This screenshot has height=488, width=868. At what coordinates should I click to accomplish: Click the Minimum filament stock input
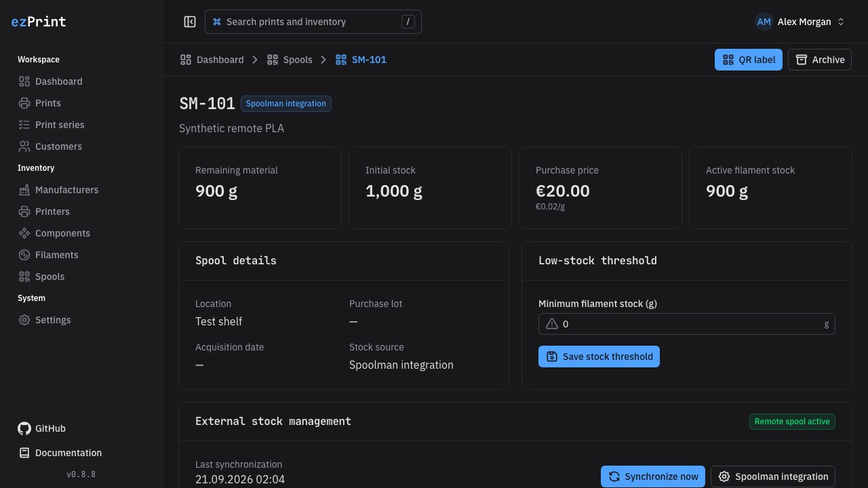[687, 324]
